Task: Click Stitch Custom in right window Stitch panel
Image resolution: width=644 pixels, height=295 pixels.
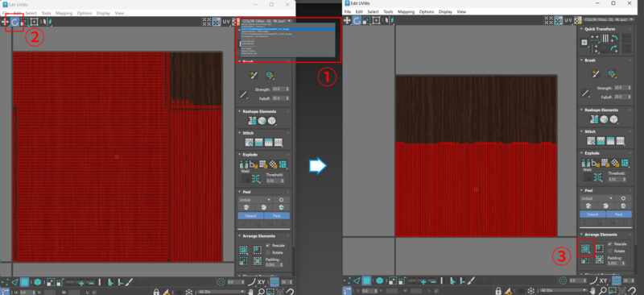Action: [621, 141]
